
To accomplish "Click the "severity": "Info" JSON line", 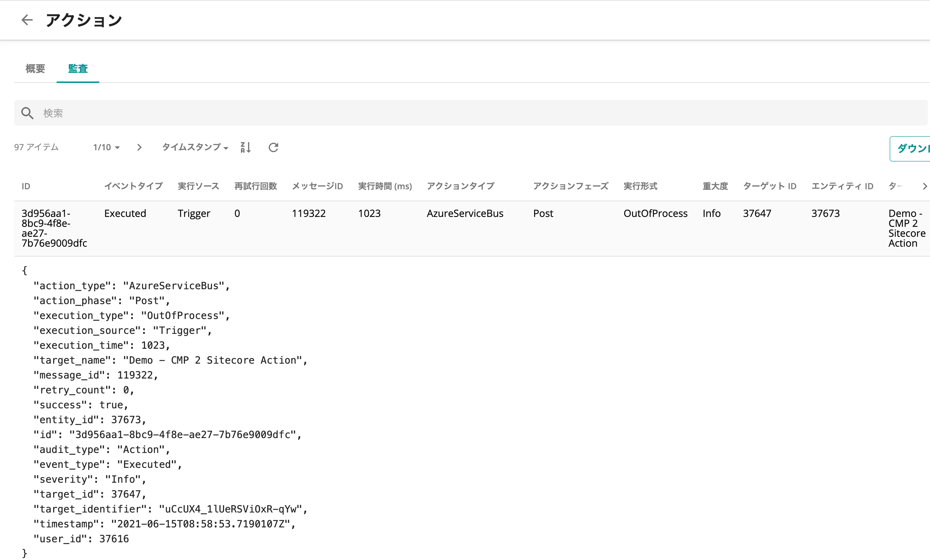I will [x=89, y=480].
